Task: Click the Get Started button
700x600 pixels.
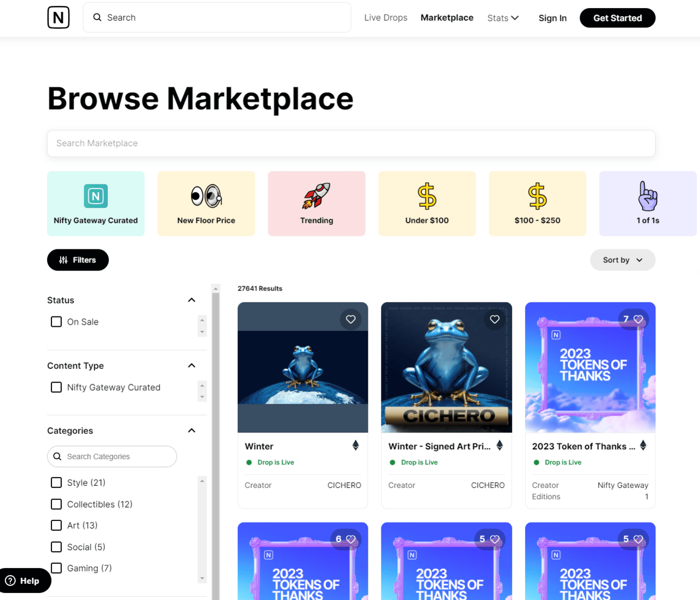Action: (x=618, y=18)
